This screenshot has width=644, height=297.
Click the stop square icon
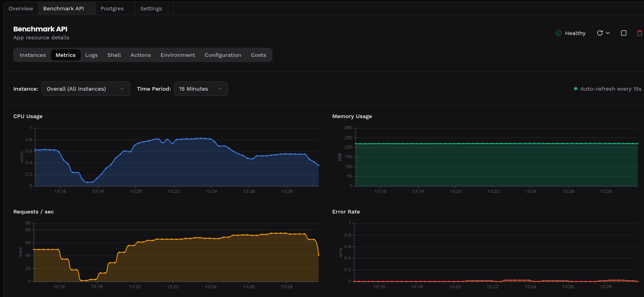624,33
